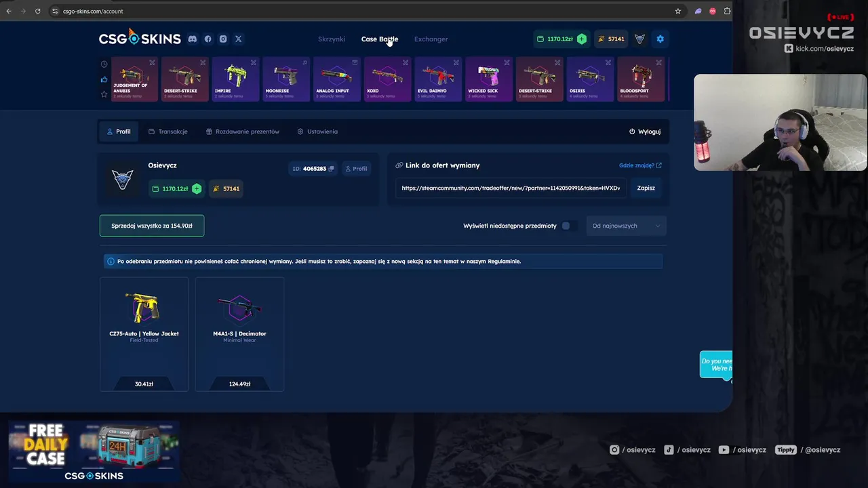Screen dimensions: 868x488
Task: Go back in browser
Action: (x=9, y=11)
